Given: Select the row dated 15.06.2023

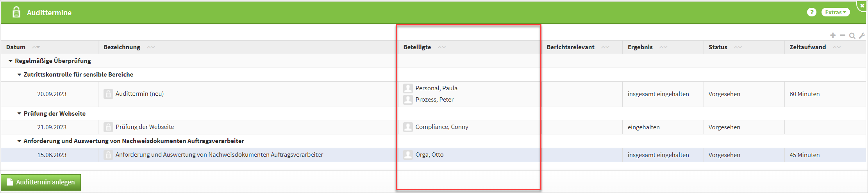Looking at the screenshot, I should 52,155.
